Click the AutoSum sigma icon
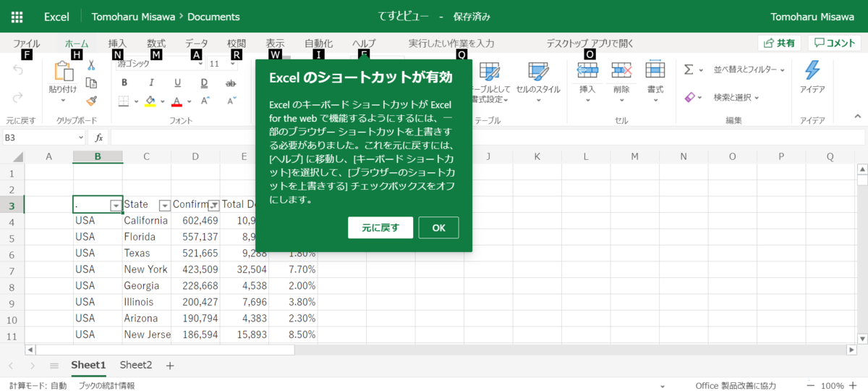 click(x=689, y=70)
